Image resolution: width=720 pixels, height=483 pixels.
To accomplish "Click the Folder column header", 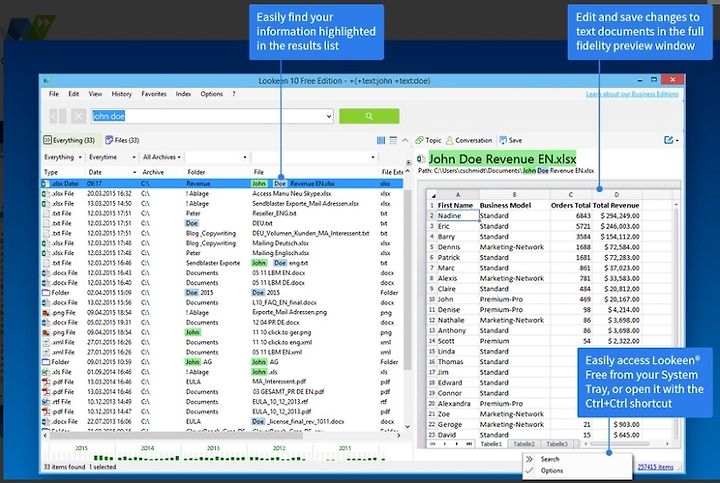I will tap(196, 172).
